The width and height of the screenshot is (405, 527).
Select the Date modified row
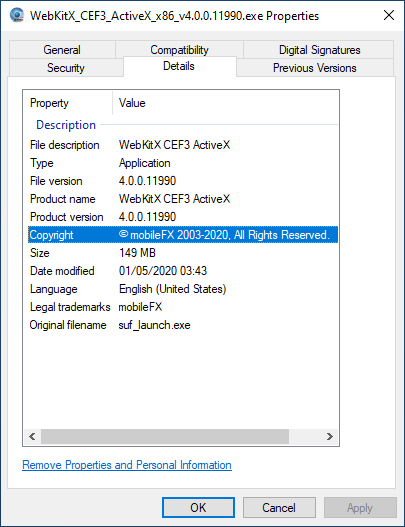pos(183,271)
